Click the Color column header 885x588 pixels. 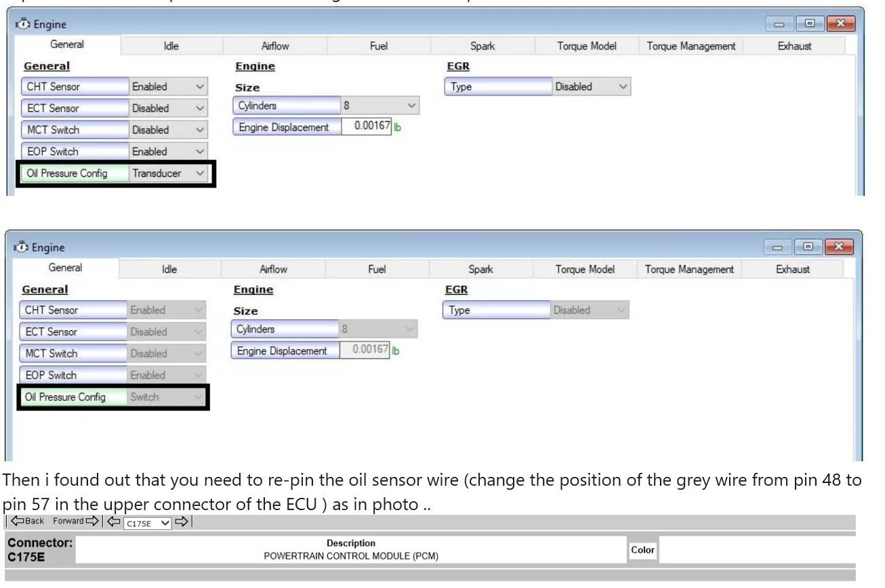click(642, 550)
